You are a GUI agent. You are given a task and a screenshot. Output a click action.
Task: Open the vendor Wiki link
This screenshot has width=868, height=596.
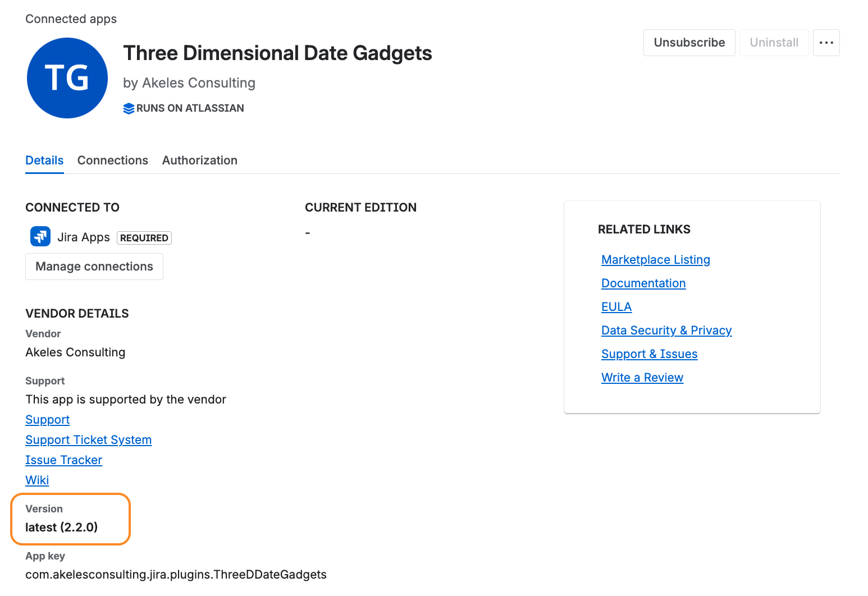[x=37, y=480]
